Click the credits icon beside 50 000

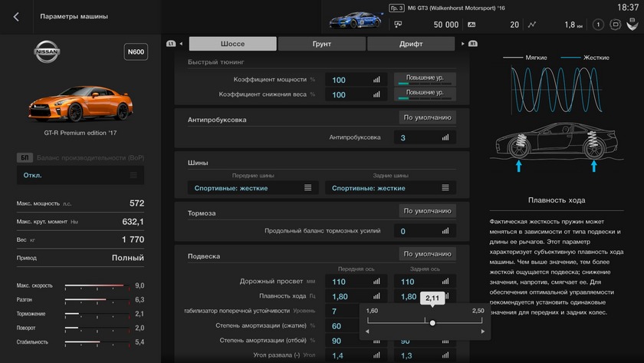coord(398,25)
